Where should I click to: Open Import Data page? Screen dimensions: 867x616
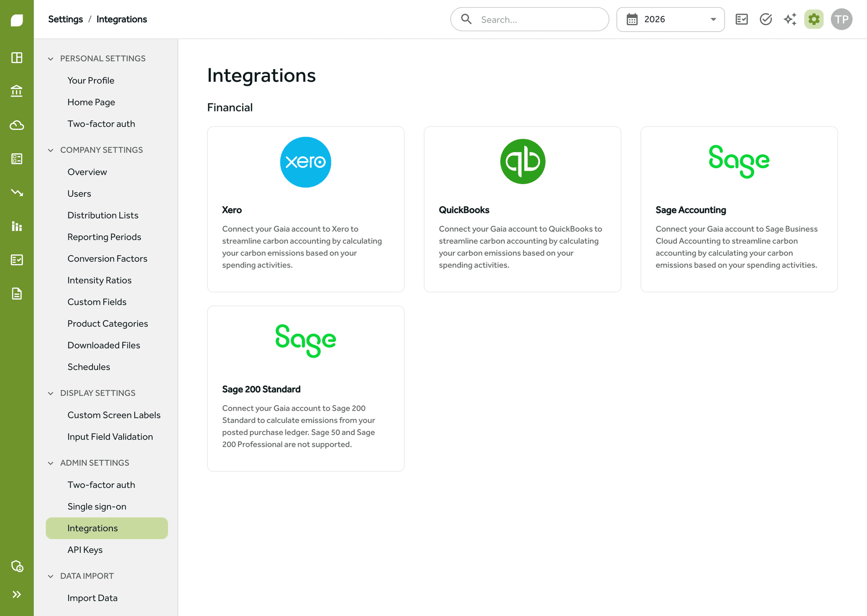92,598
